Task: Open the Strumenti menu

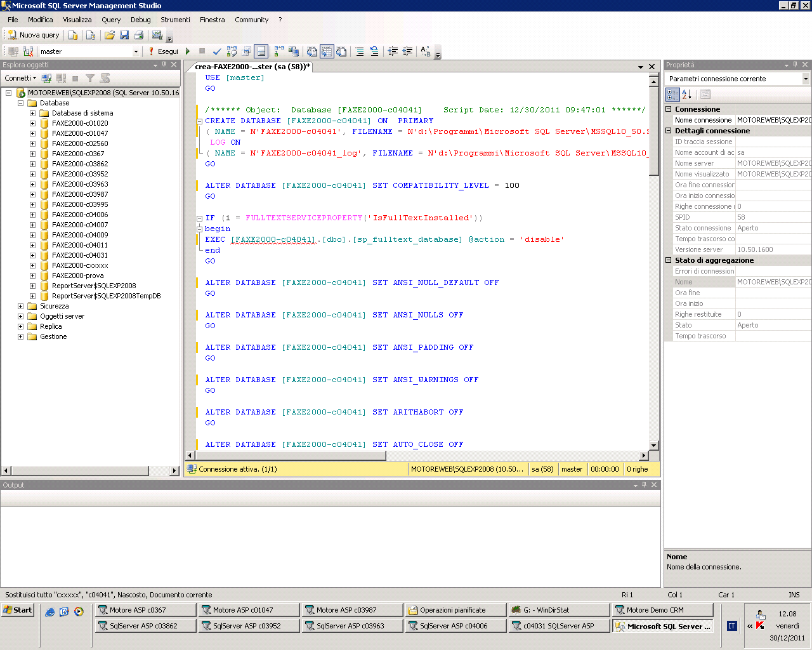Action: pyautogui.click(x=175, y=20)
